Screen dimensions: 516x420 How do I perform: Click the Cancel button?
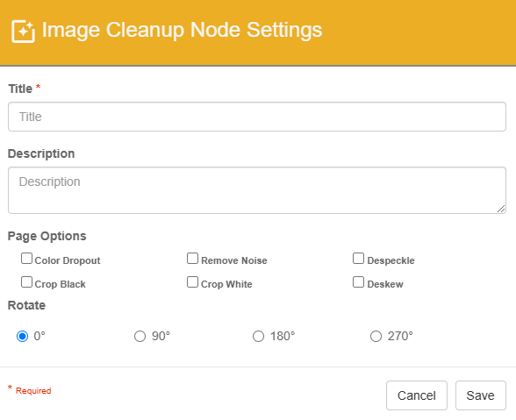pos(417,395)
